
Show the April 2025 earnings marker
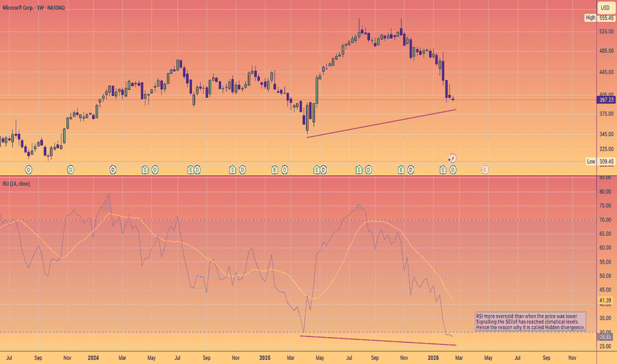coord(316,169)
